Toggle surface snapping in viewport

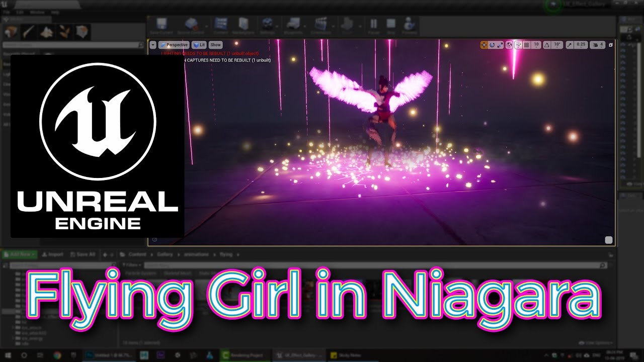[x=518, y=45]
